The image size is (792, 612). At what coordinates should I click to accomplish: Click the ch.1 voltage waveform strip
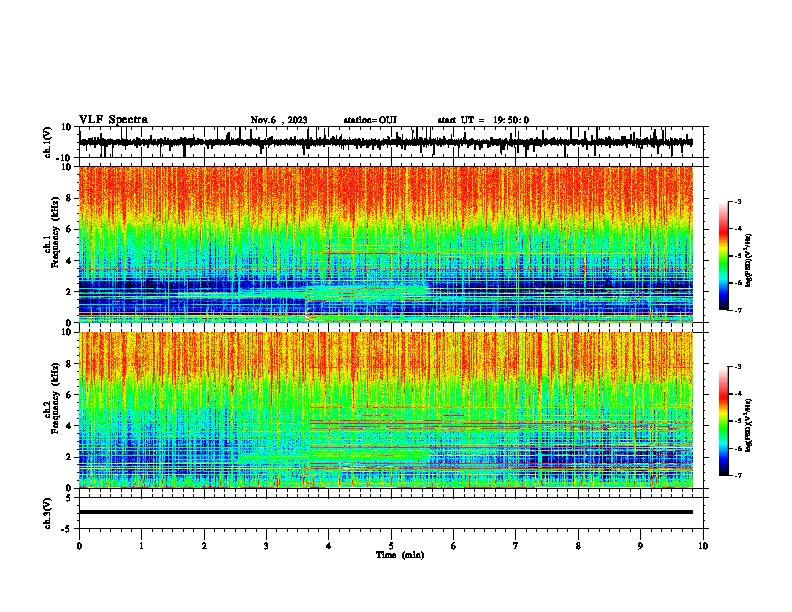pyautogui.click(x=386, y=142)
